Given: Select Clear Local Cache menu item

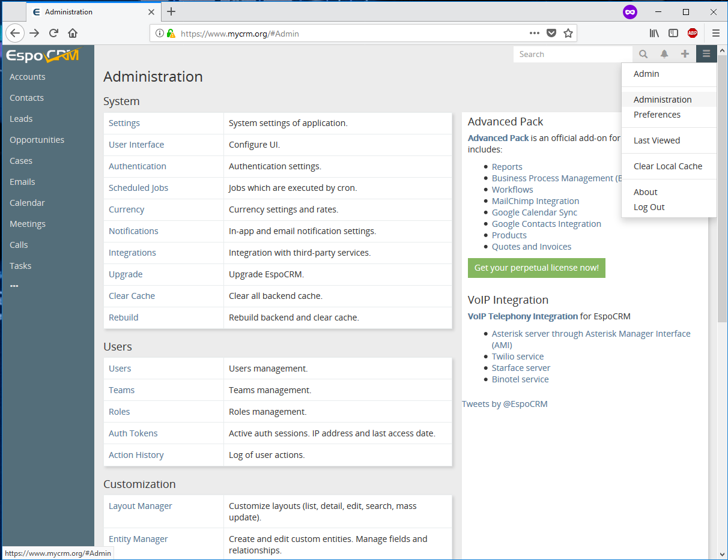Looking at the screenshot, I should coord(669,166).
